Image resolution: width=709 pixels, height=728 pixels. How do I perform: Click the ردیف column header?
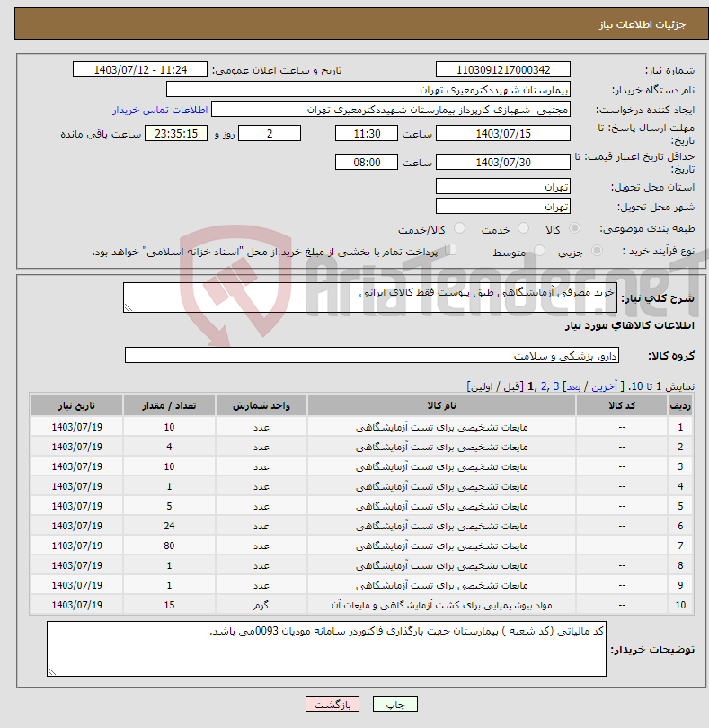tap(680, 405)
